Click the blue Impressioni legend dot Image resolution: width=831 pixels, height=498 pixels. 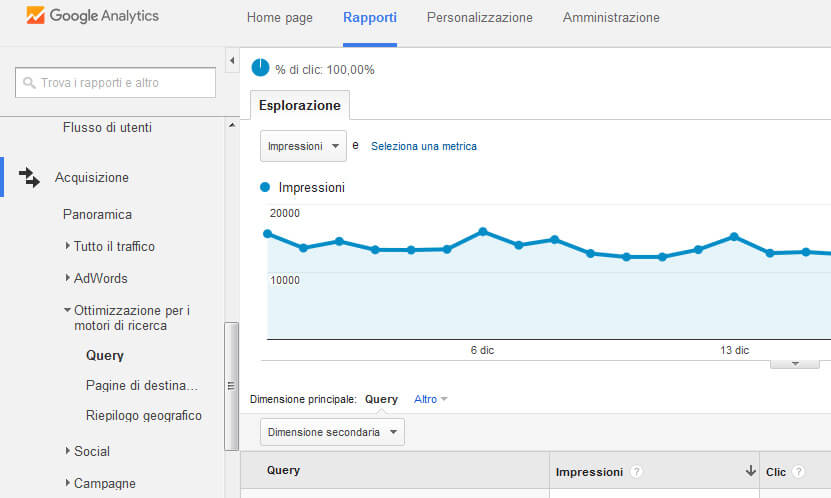click(265, 187)
